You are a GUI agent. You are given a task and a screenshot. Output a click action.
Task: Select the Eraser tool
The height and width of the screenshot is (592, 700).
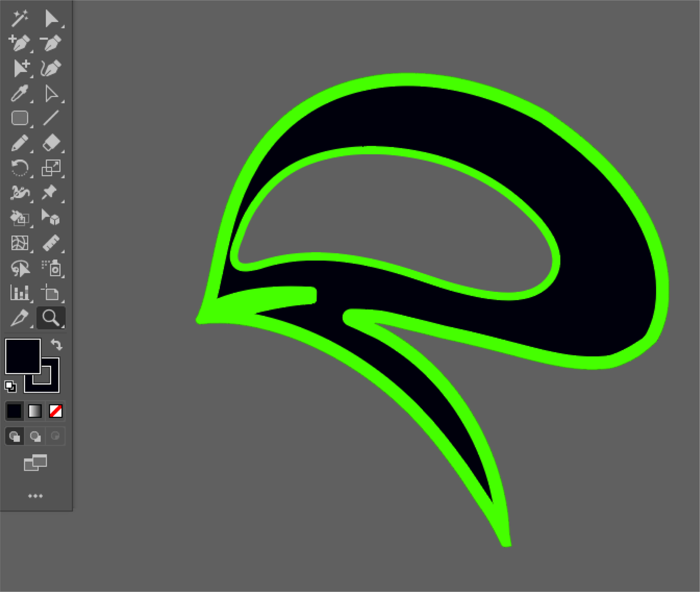click(51, 143)
